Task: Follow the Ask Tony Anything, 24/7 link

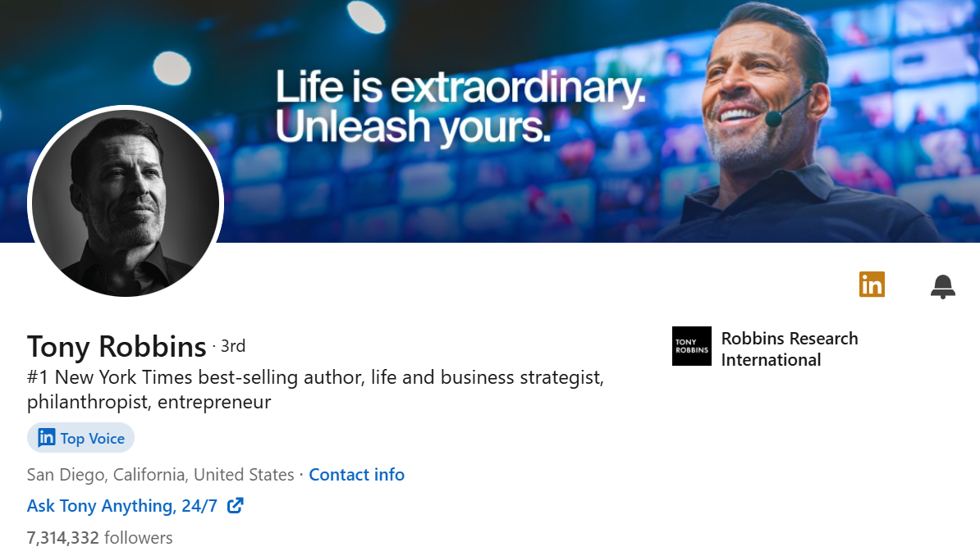Action: point(121,506)
